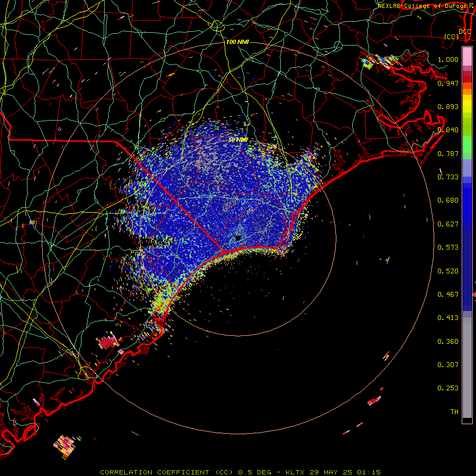Screen dimensions: 476x476
Task: Click the multicolored echo cluster offshore bottom-left
Action: pyautogui.click(x=65, y=446)
